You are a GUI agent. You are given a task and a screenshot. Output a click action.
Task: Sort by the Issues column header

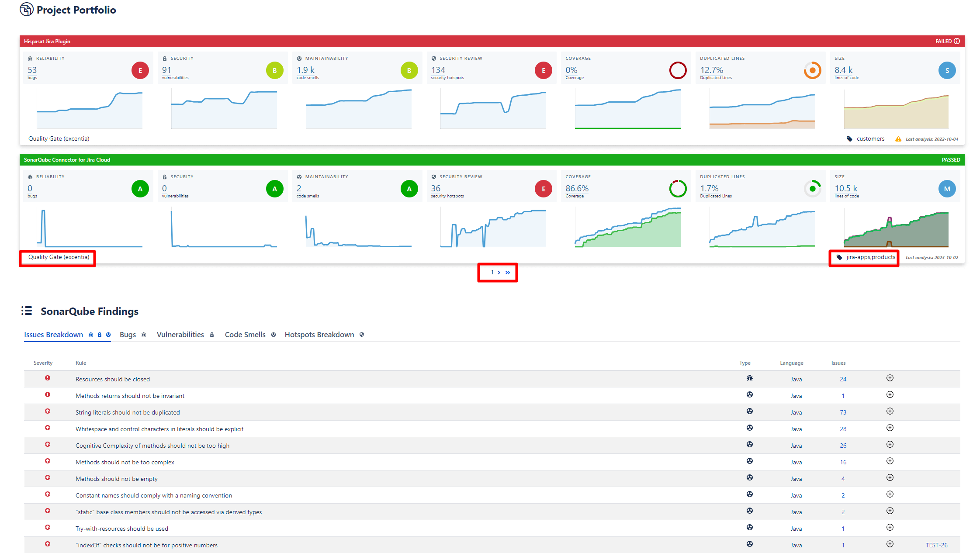tap(838, 363)
